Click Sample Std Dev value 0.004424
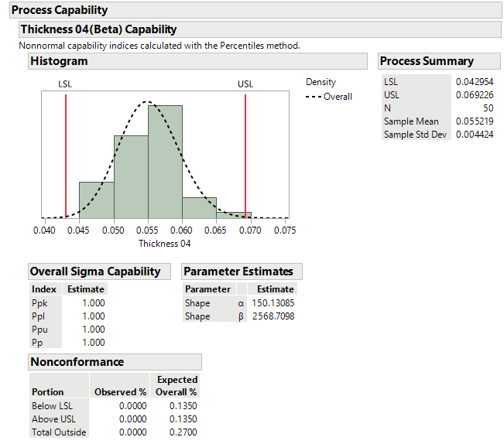The image size is (504, 444). 475,135
